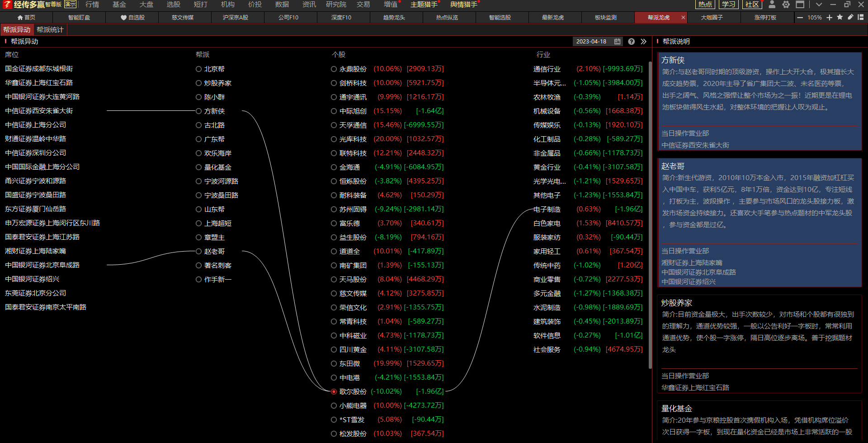Viewport: 868px width, 443px height.
Task: Click the pencil edit icon in tab bar
Action: (x=850, y=17)
